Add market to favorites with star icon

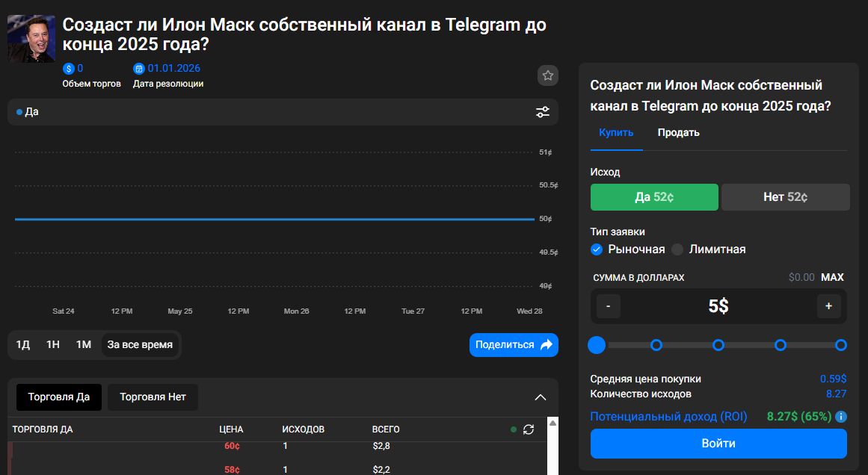pyautogui.click(x=547, y=75)
